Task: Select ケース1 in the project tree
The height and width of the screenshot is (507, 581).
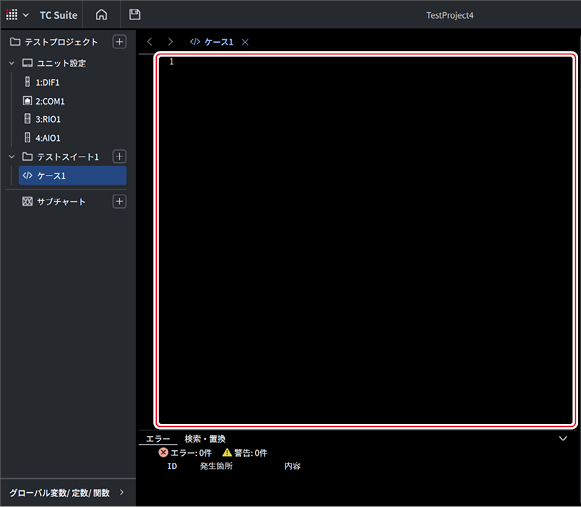Action: coord(73,175)
